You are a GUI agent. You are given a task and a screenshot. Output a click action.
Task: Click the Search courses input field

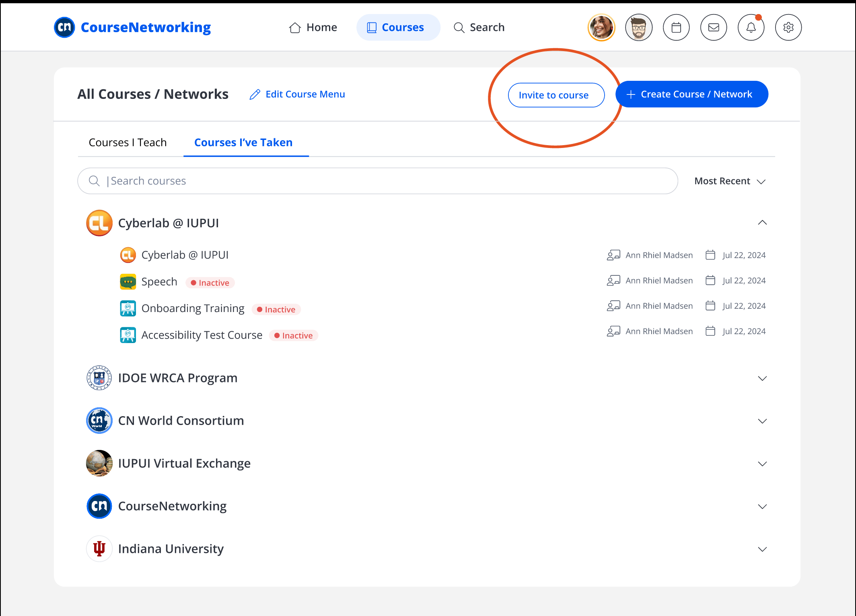coord(377,181)
